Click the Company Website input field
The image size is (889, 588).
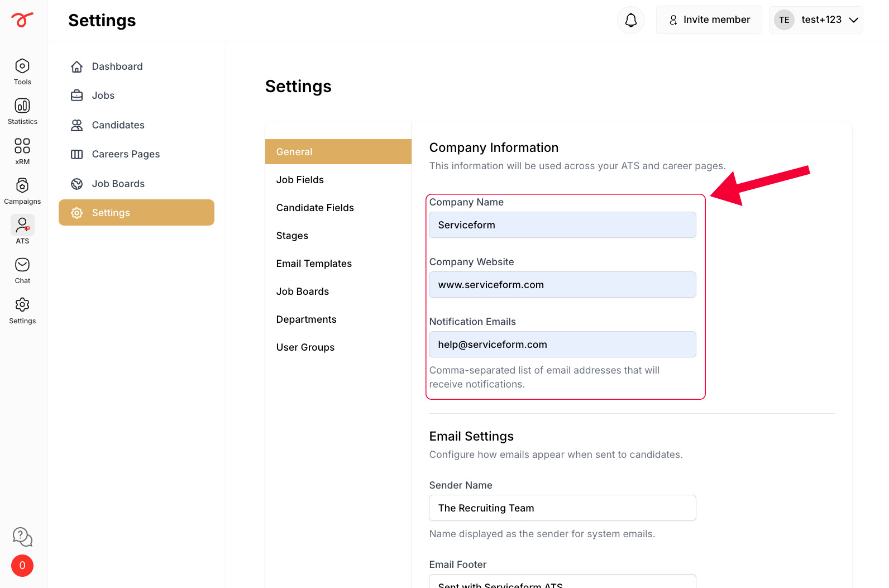562,285
